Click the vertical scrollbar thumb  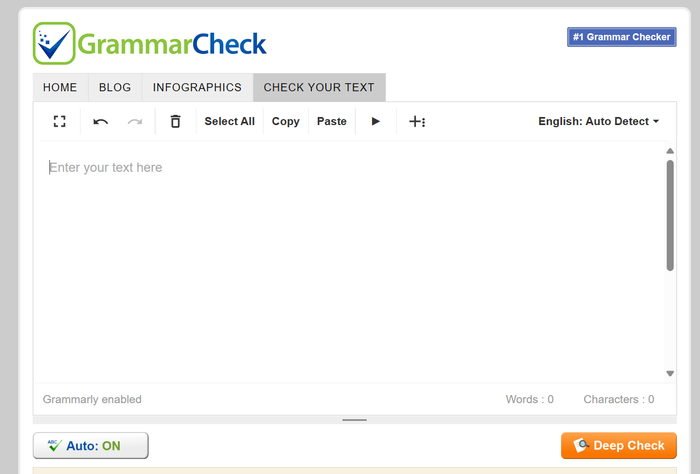pos(670,216)
